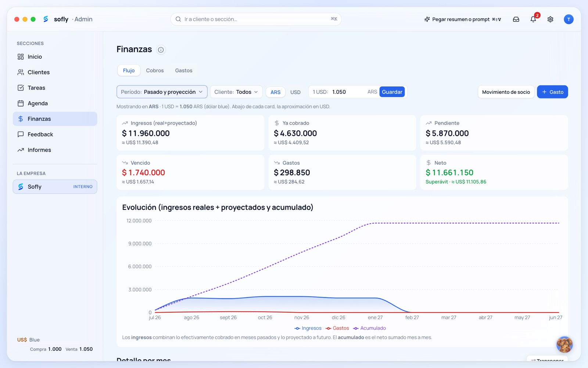Image resolution: width=588 pixels, height=368 pixels.
Task: Click the Pendiente amount $ 5.870.000
Action: click(447, 133)
